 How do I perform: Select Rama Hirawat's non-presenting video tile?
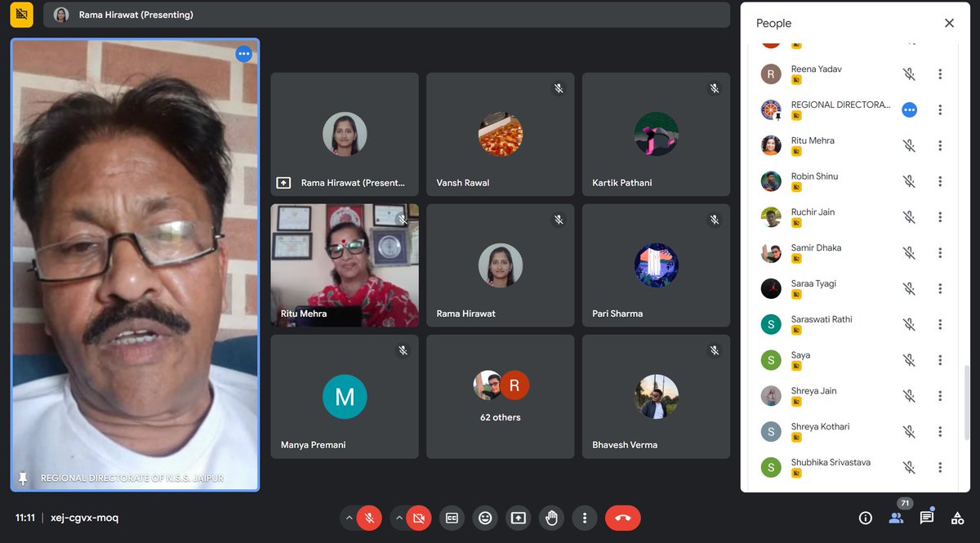click(501, 265)
